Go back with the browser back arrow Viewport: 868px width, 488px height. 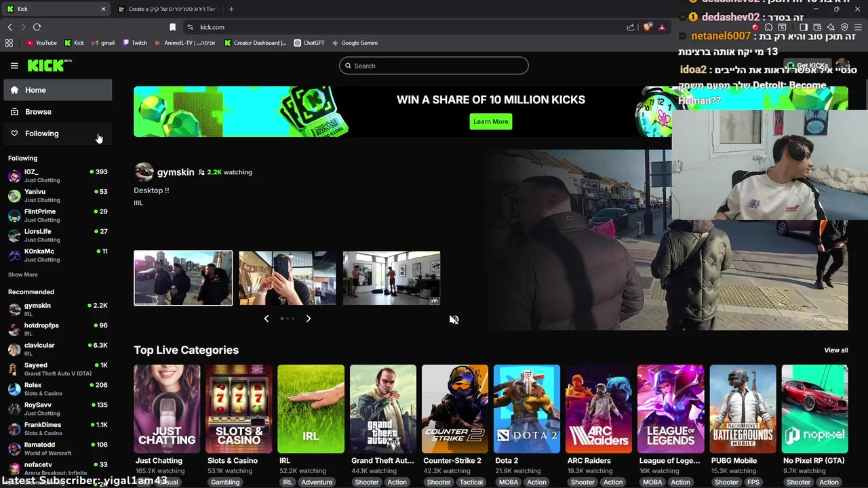(x=9, y=27)
